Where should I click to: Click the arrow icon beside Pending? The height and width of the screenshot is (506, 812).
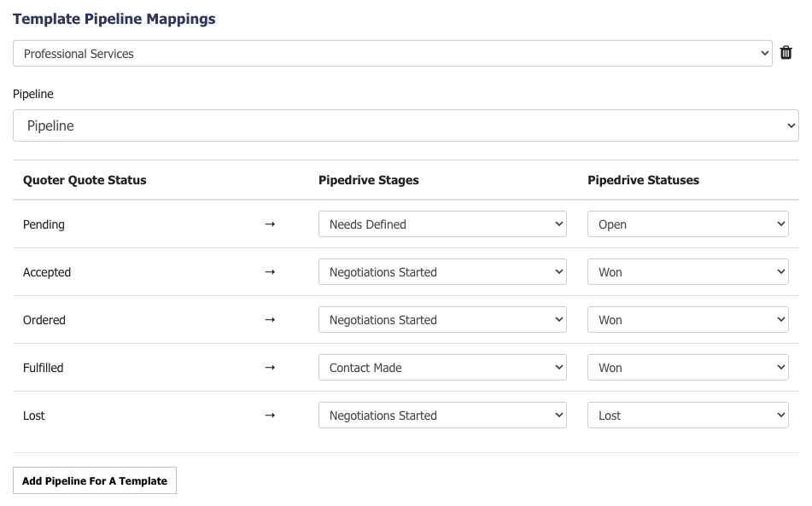(270, 224)
